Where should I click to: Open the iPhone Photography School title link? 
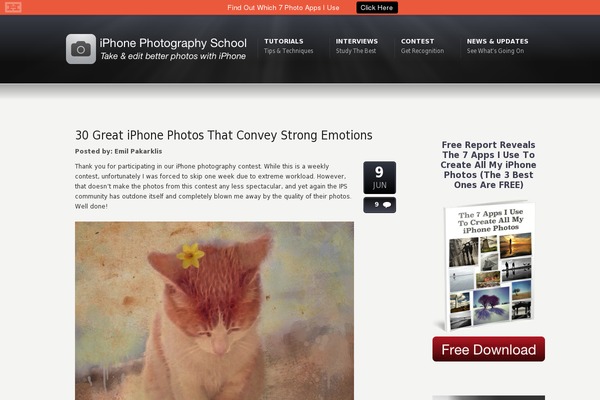173,43
